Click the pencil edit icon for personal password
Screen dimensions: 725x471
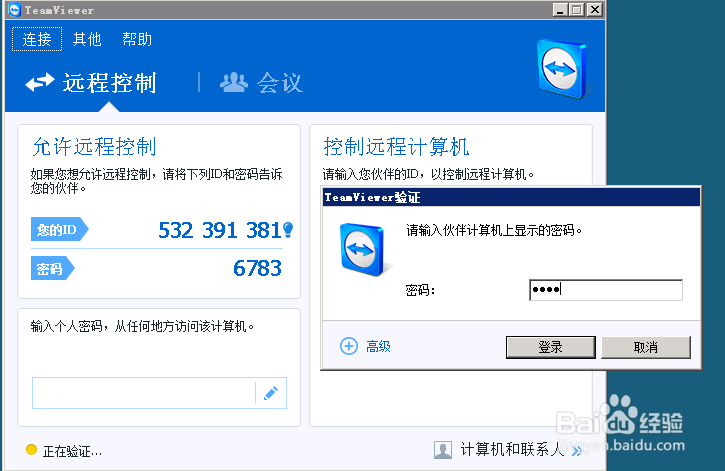pyautogui.click(x=270, y=393)
